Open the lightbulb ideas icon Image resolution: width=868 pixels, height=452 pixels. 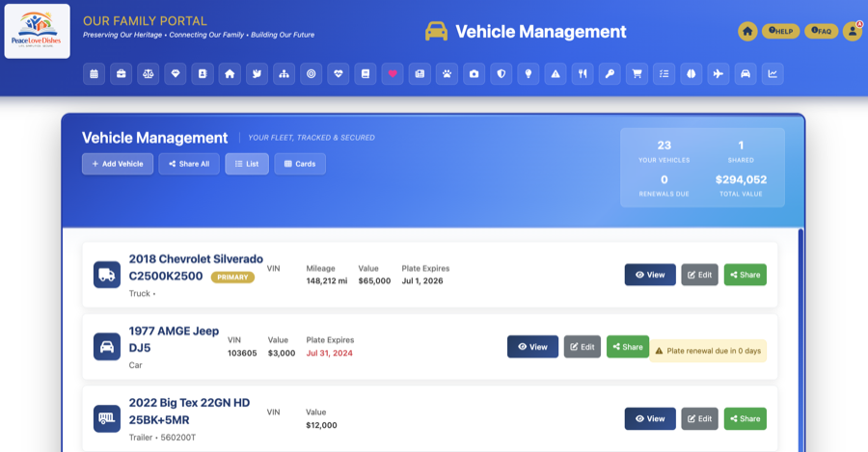(x=529, y=73)
